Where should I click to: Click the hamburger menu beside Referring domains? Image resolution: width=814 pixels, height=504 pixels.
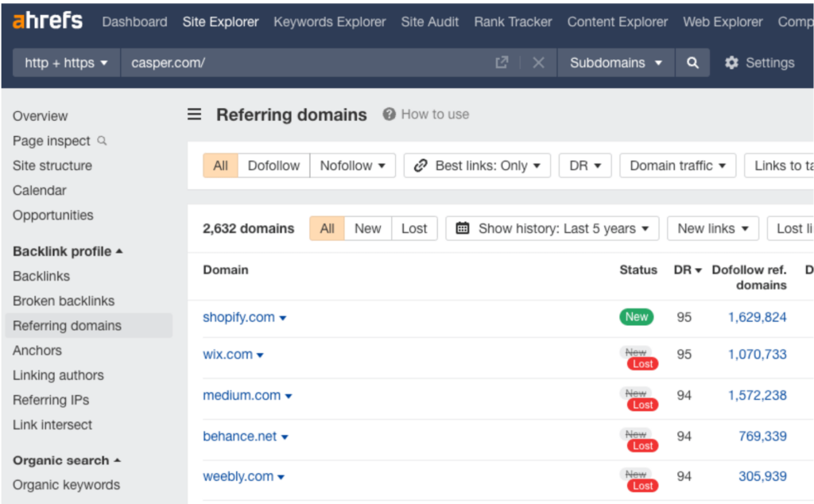(195, 114)
